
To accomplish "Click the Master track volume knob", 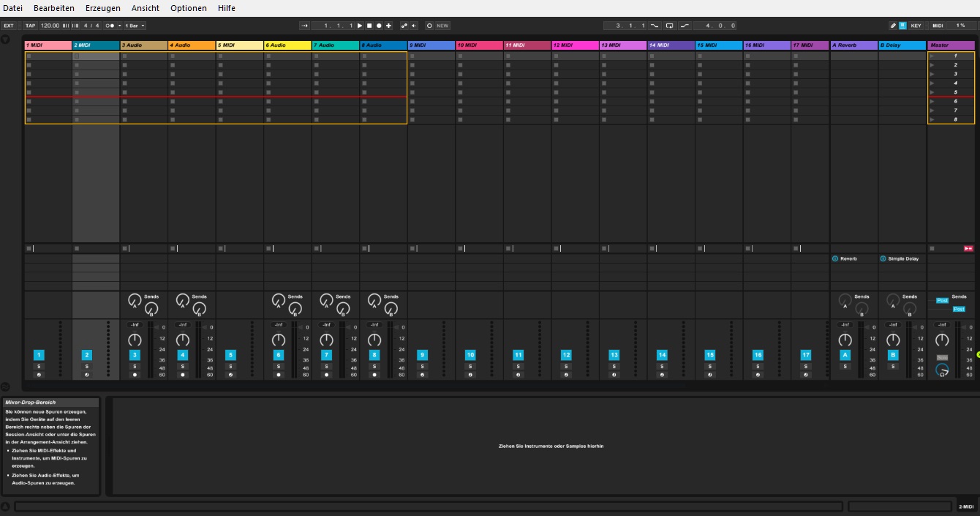I will pyautogui.click(x=943, y=340).
